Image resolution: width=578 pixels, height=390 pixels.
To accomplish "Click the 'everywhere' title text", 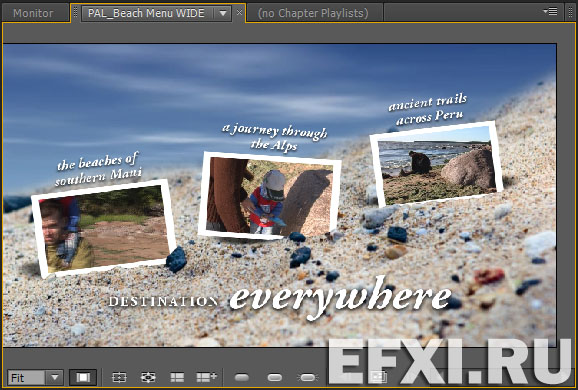I will [340, 298].
